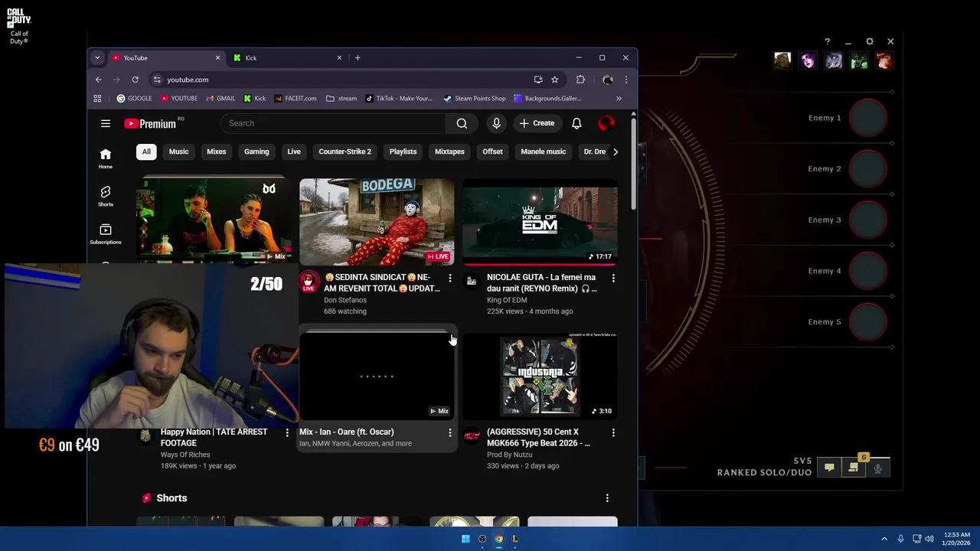The image size is (980, 551).
Task: Select the Counter-Strike 2 filter chip
Action: [x=345, y=152]
